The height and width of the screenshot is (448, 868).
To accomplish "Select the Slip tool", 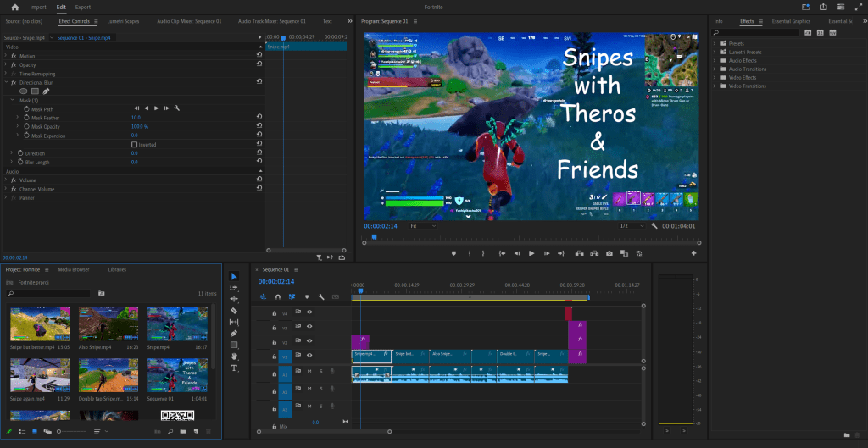I will tap(234, 322).
